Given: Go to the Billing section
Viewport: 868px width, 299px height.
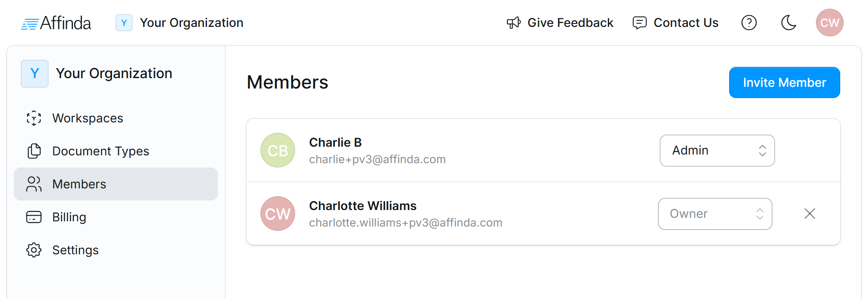Looking at the screenshot, I should click(x=69, y=217).
